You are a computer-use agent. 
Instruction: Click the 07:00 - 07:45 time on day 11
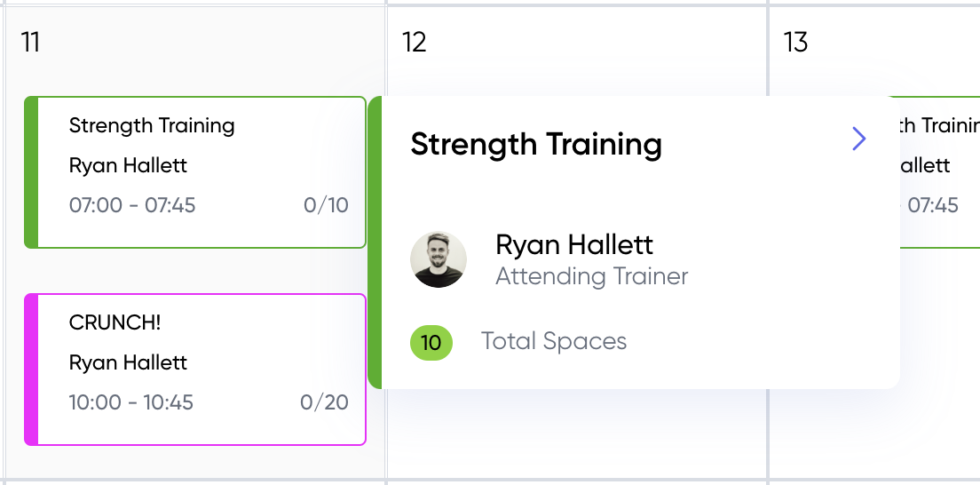click(132, 205)
